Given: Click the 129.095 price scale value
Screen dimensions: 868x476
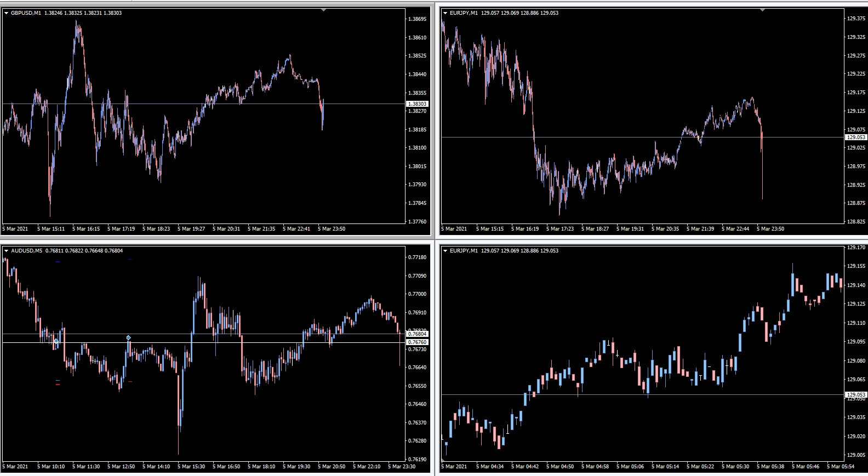Looking at the screenshot, I should coord(856,342).
